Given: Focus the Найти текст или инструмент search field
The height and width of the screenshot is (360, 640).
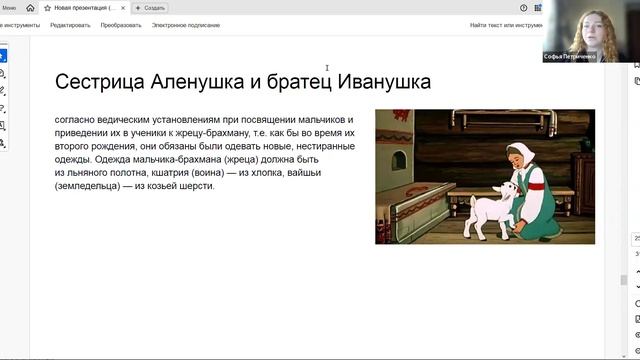Looking at the screenshot, I should (506, 25).
